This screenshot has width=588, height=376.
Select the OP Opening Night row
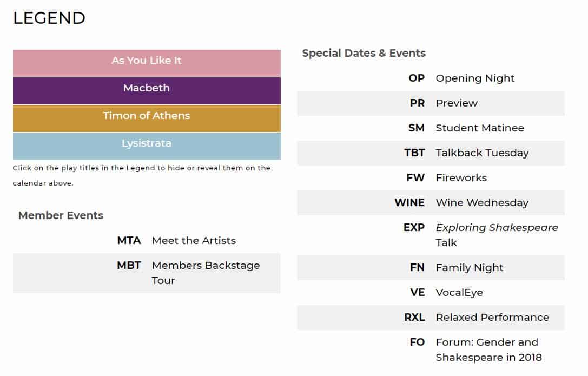[431, 78]
